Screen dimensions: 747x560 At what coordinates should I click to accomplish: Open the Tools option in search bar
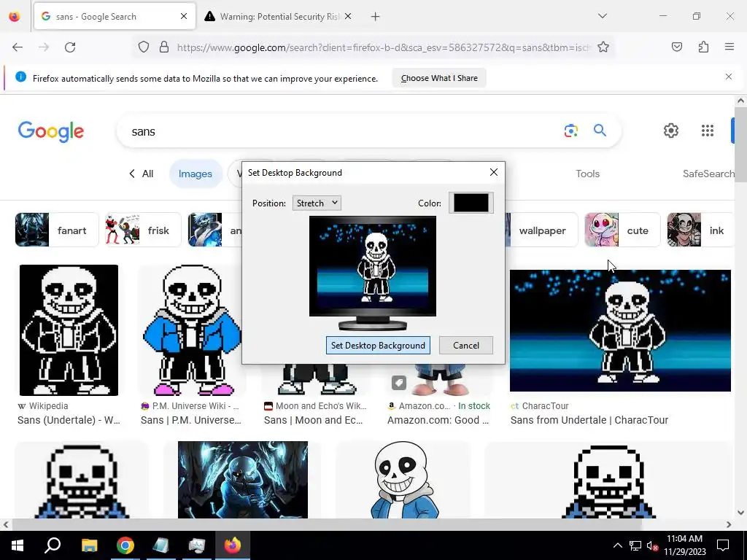587,174
